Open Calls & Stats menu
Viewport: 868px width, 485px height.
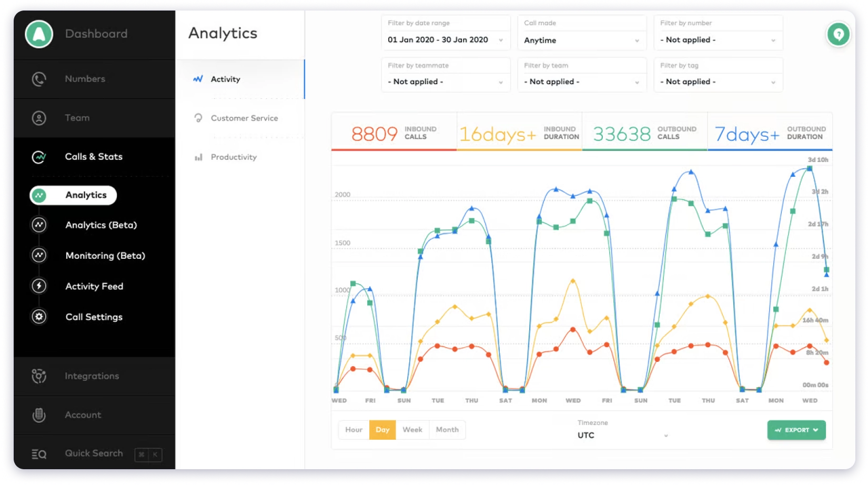[95, 157]
